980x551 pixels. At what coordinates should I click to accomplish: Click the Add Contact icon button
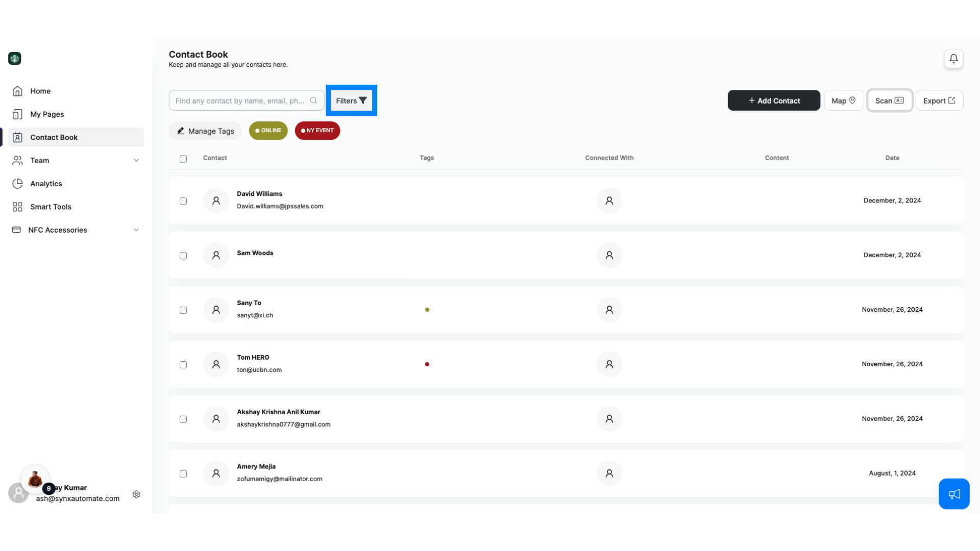pos(774,100)
